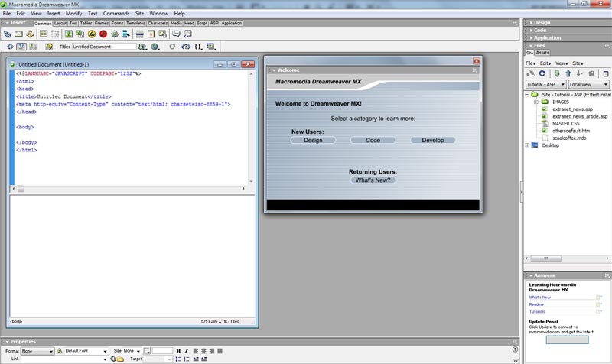Refresh the Design view
Screen dimensions: 612x364
tap(171, 47)
